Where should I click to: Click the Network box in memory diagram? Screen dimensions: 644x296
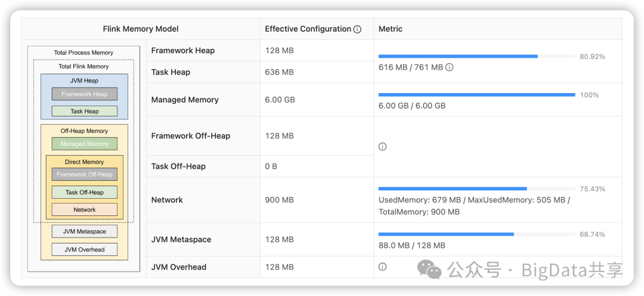pos(85,209)
